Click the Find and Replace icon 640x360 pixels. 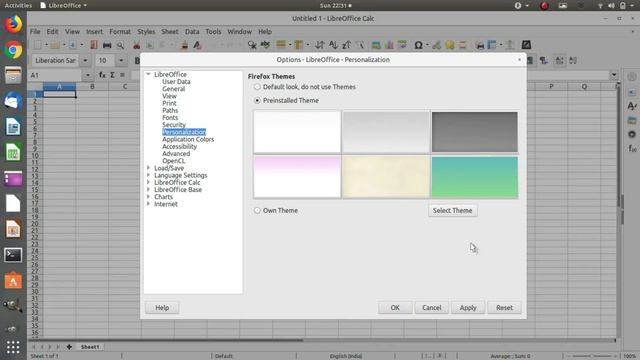[252, 45]
